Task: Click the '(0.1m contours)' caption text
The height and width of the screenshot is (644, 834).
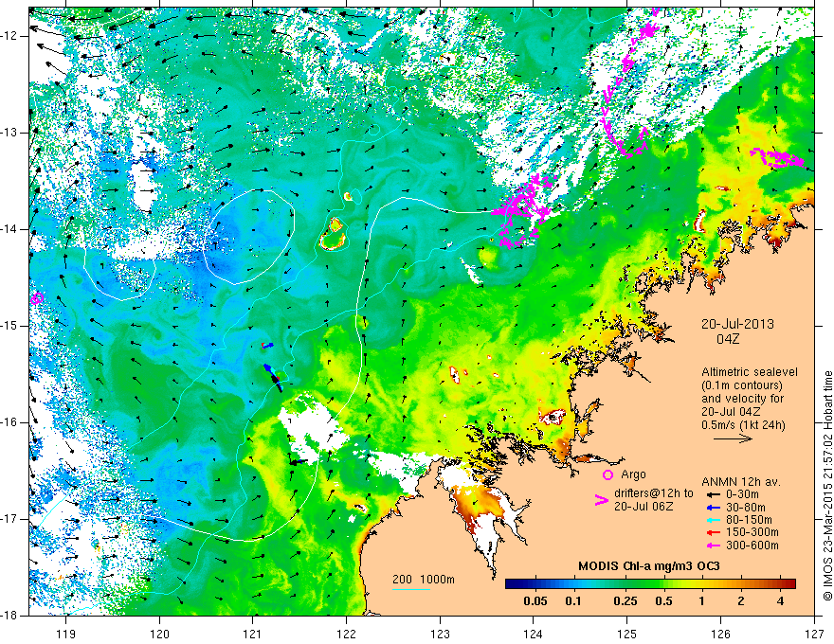Action: click(742, 385)
